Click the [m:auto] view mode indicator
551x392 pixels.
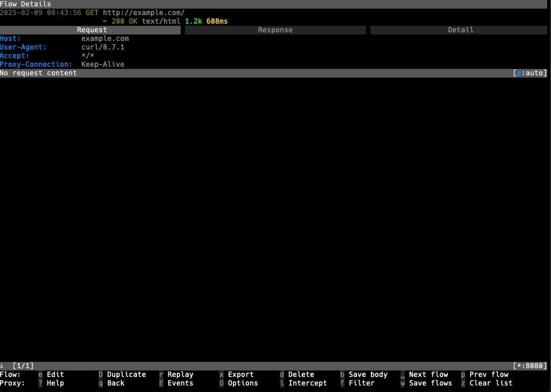pyautogui.click(x=530, y=73)
